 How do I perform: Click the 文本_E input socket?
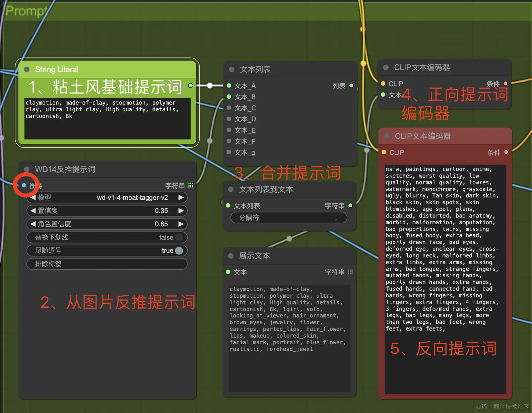[229, 130]
